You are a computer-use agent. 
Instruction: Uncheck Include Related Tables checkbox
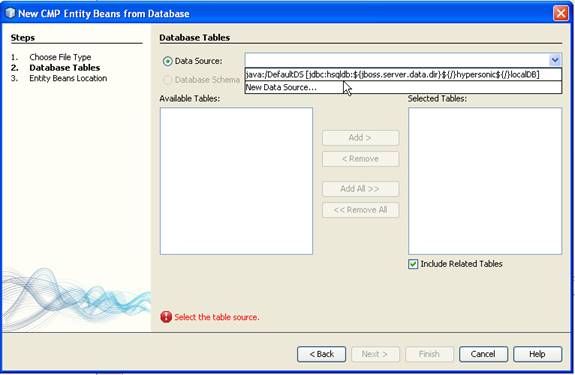pyautogui.click(x=413, y=264)
